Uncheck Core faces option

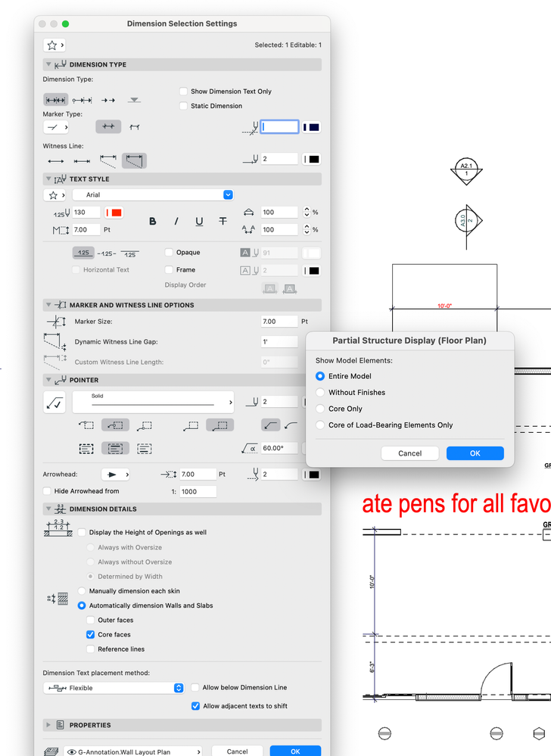tap(90, 634)
